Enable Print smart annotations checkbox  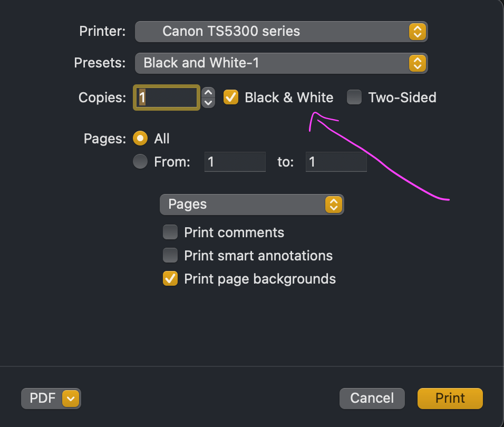tap(170, 256)
